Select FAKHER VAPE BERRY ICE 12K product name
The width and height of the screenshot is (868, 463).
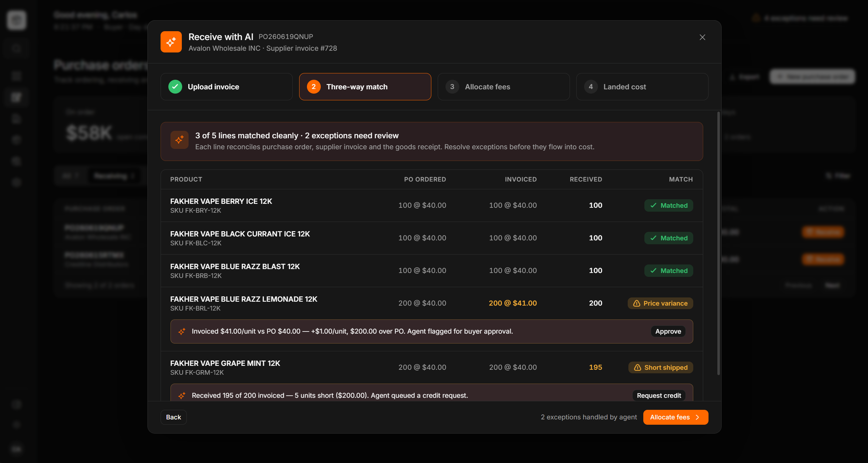pos(221,201)
